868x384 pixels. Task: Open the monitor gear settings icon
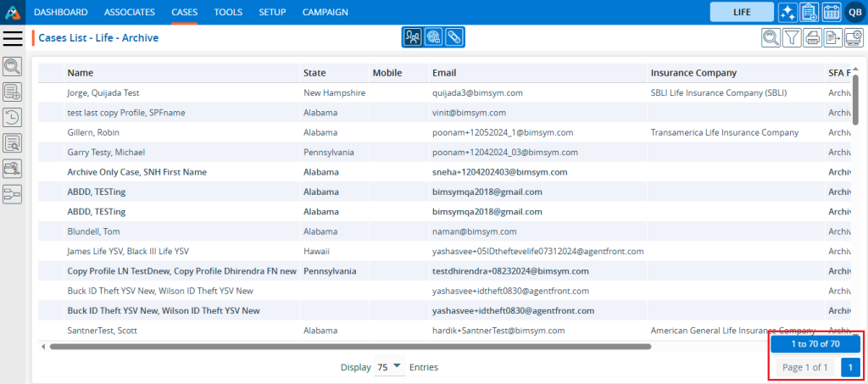854,37
